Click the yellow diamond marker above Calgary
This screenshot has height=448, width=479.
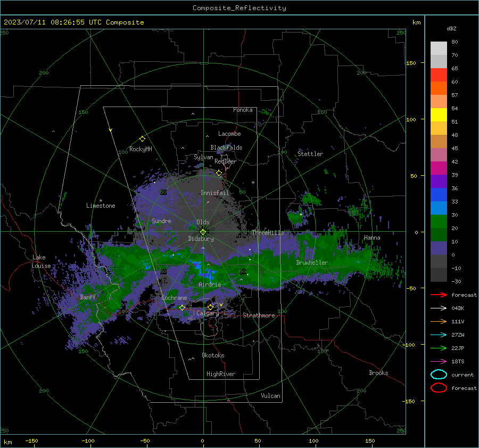point(210,307)
